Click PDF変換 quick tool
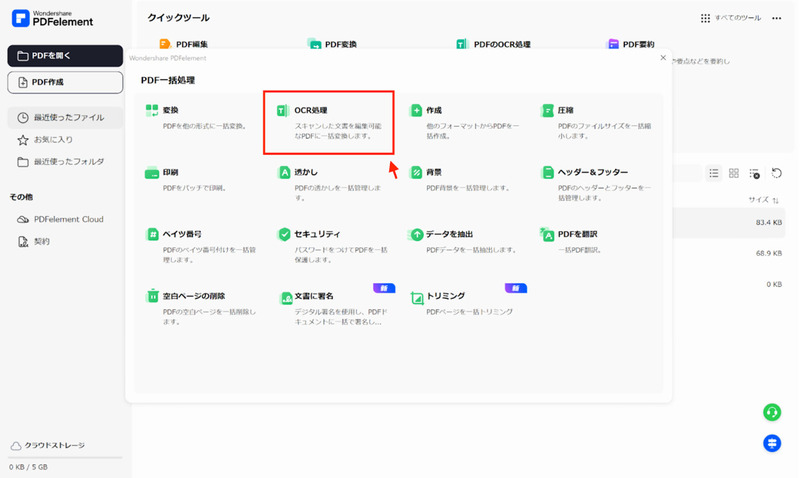 (332, 44)
